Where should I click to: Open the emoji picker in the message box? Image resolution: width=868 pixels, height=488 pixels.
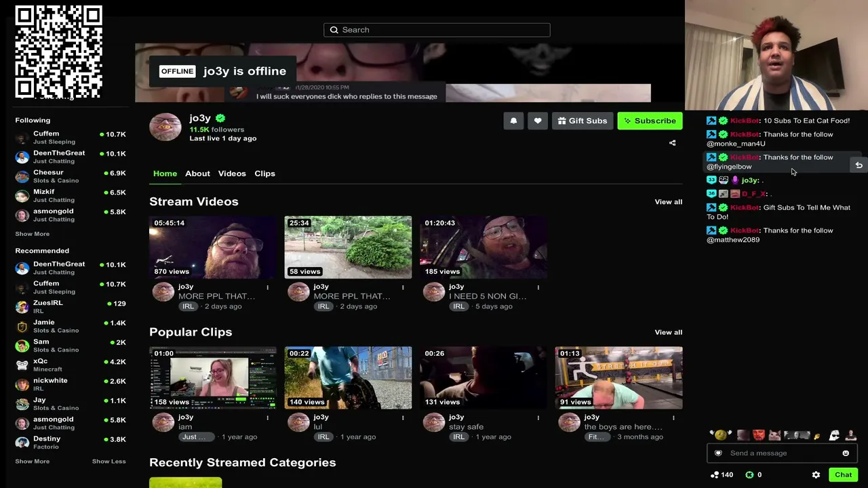pos(846,453)
